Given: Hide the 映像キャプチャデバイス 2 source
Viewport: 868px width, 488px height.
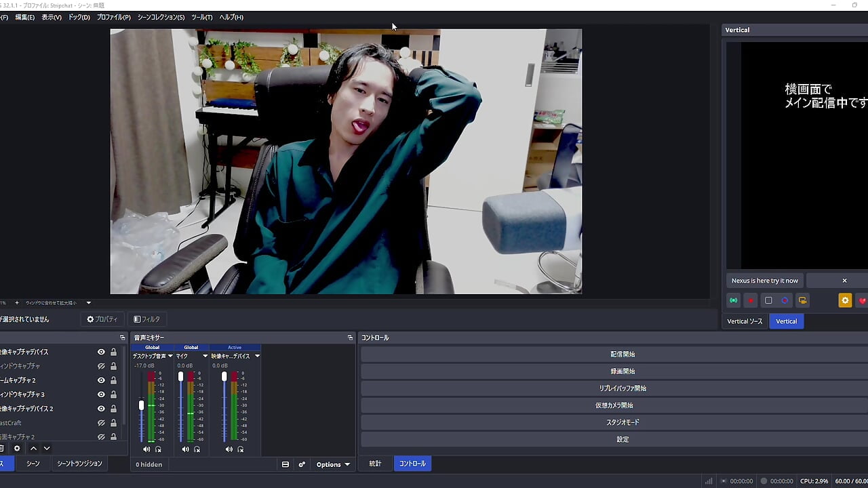Looking at the screenshot, I should [x=101, y=409].
